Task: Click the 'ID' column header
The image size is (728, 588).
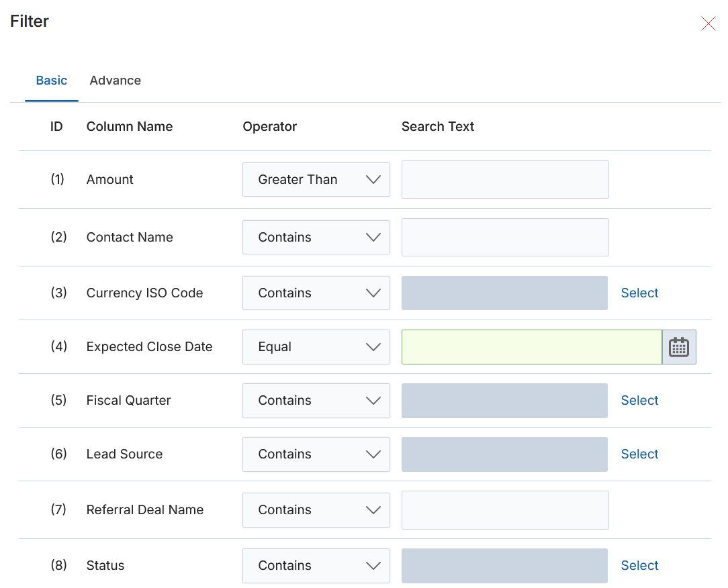Action: [x=56, y=126]
